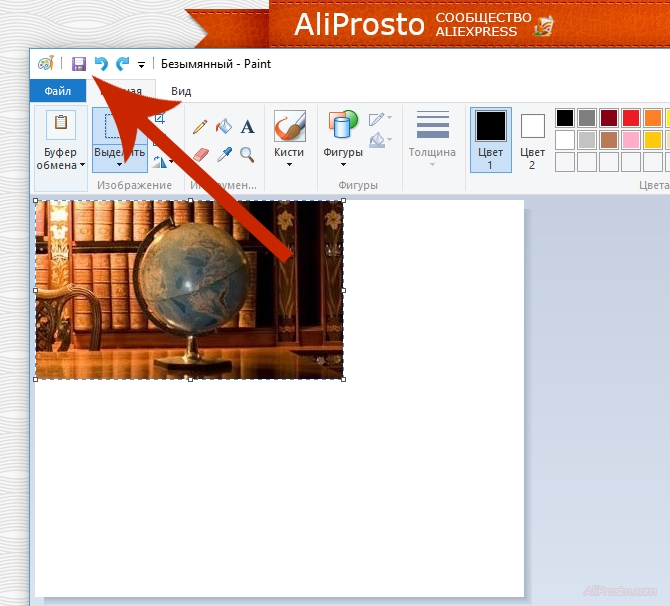Pick the orange color swatch

click(x=653, y=118)
